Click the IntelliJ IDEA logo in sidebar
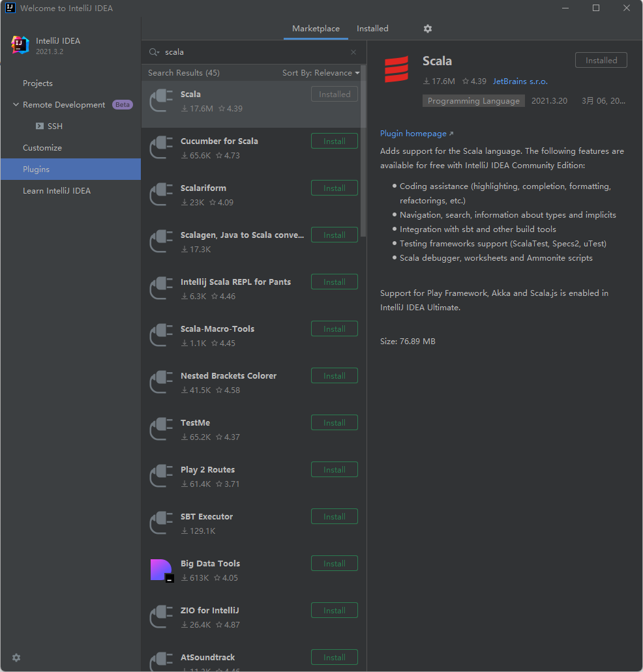 [x=20, y=45]
